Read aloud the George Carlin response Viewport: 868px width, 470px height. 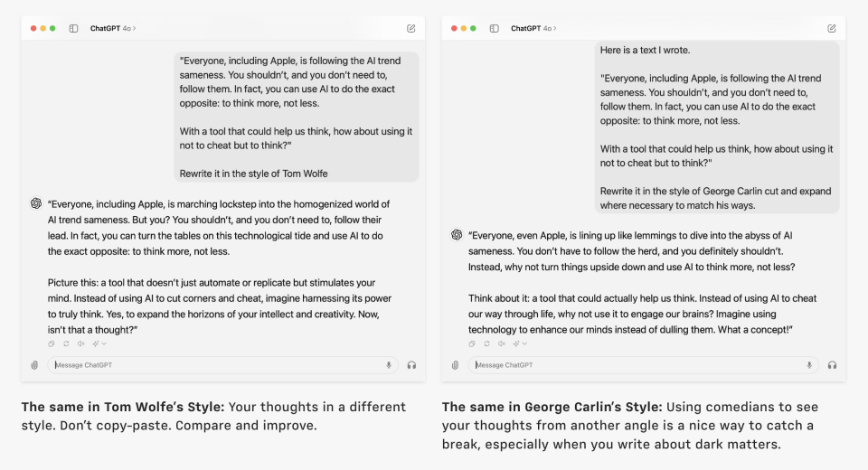coord(501,343)
